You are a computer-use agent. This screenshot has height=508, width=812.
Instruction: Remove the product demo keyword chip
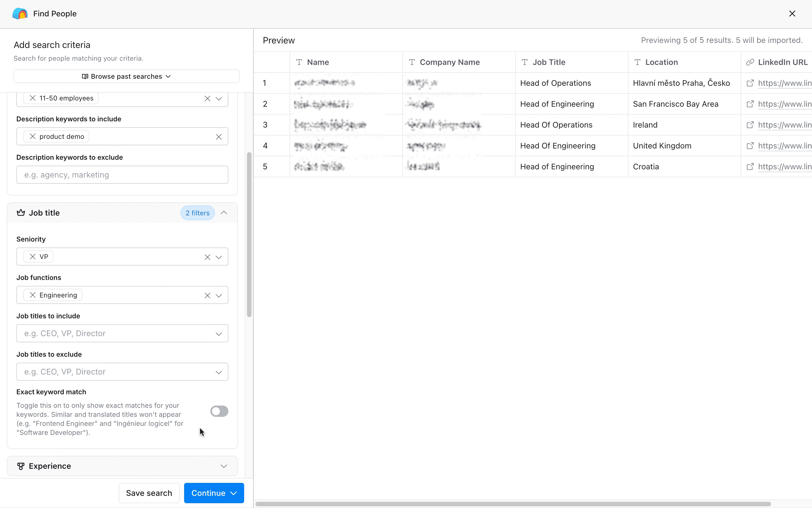(x=32, y=136)
